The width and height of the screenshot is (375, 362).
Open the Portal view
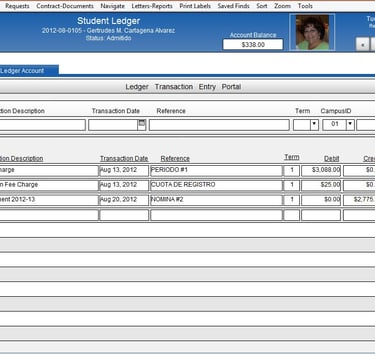tap(231, 87)
